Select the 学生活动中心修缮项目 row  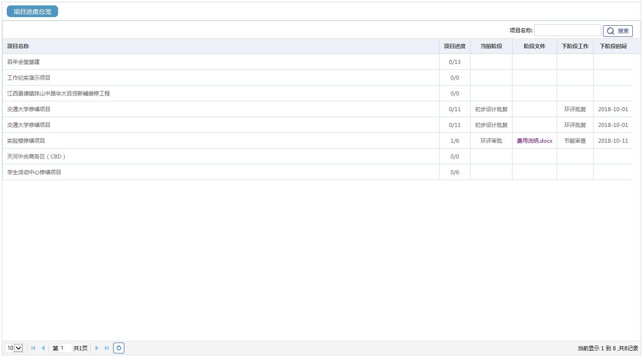click(34, 172)
